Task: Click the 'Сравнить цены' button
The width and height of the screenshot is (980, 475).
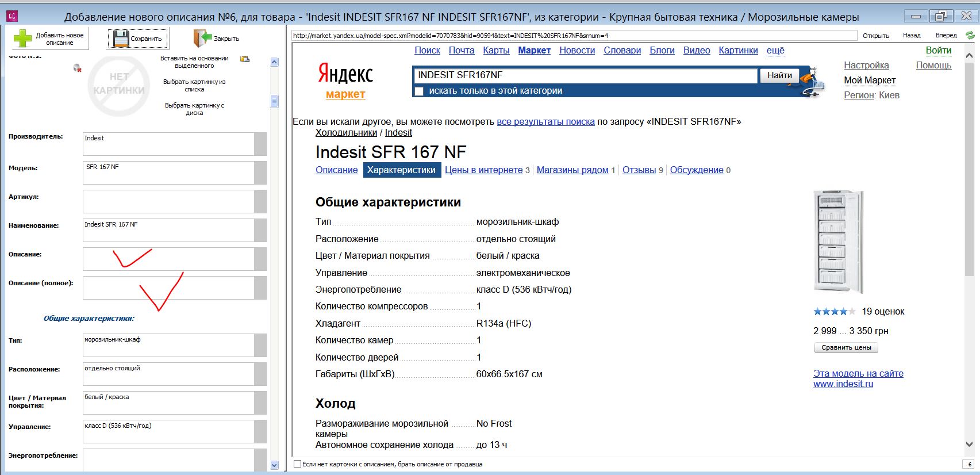Action: [846, 348]
